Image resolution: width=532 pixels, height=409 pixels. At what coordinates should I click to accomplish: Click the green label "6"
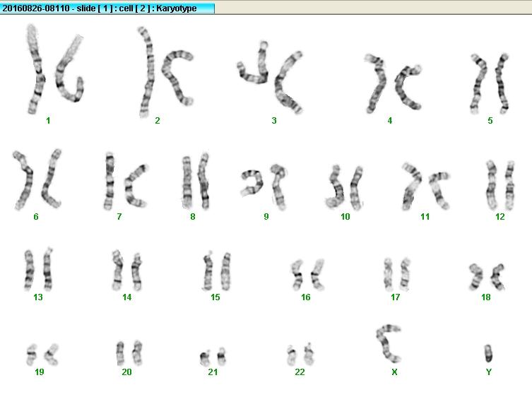[36, 216]
